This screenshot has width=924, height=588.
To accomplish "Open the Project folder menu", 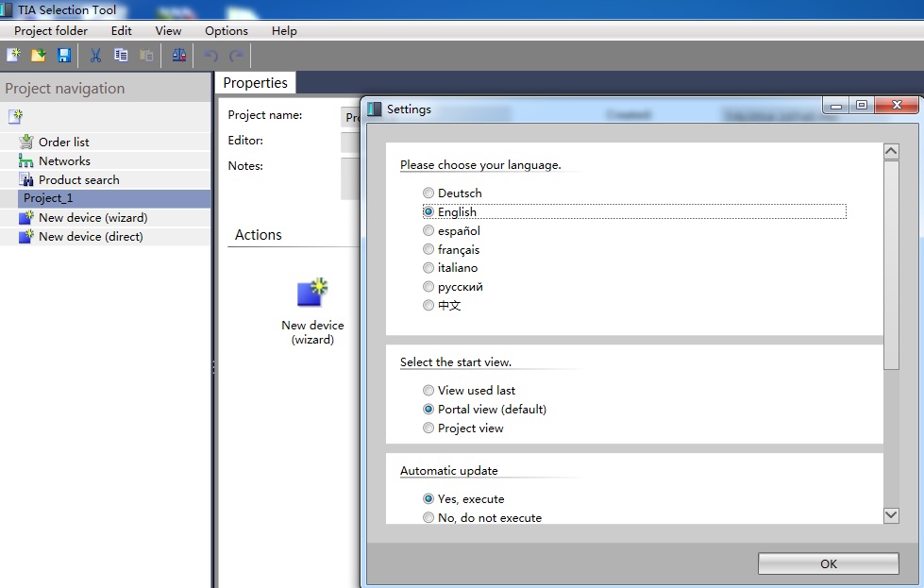I will (x=51, y=30).
